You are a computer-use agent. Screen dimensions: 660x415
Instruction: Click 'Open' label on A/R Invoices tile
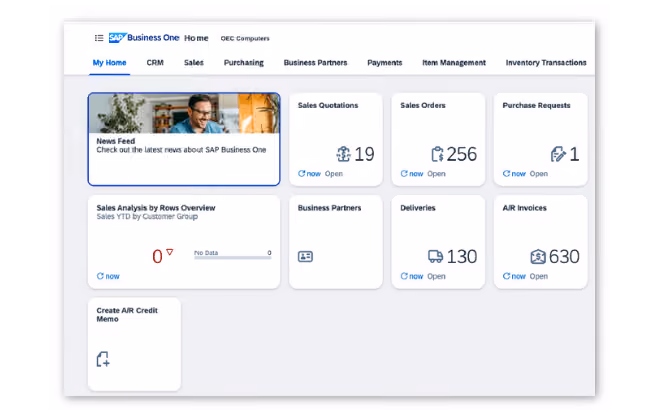538,276
